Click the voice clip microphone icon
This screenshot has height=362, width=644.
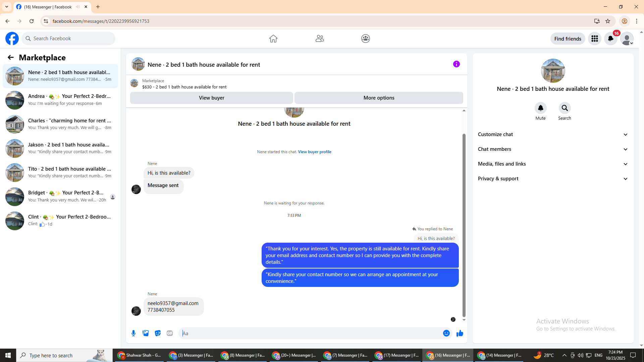[133, 333]
